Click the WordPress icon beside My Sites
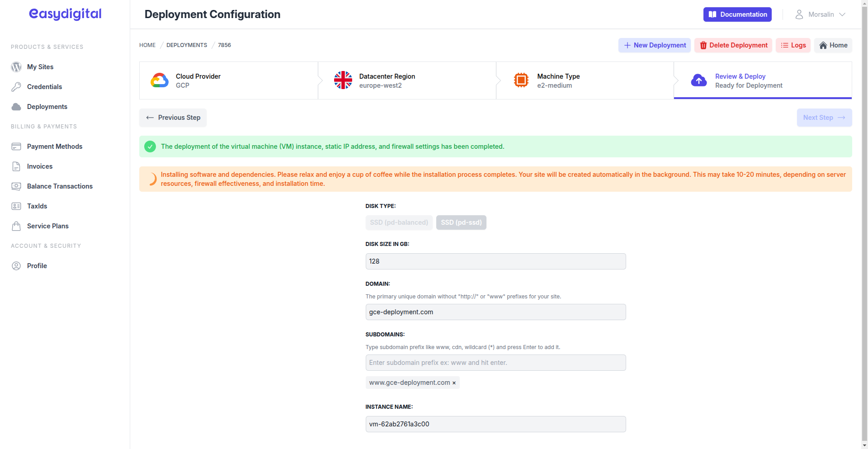Viewport: 868px width, 449px height. point(16,67)
